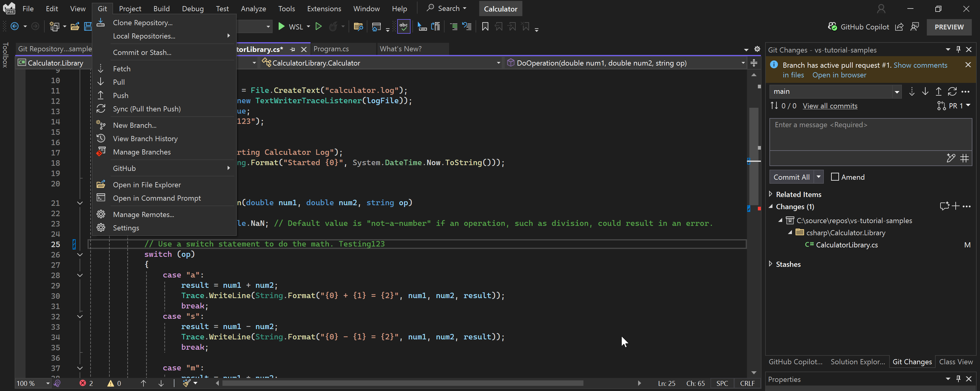980x391 pixels.
Task: Expand the Stashes section
Action: (771, 264)
